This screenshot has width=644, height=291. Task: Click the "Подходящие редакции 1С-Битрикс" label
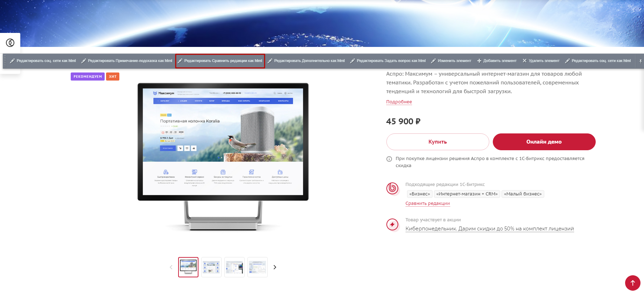(445, 185)
